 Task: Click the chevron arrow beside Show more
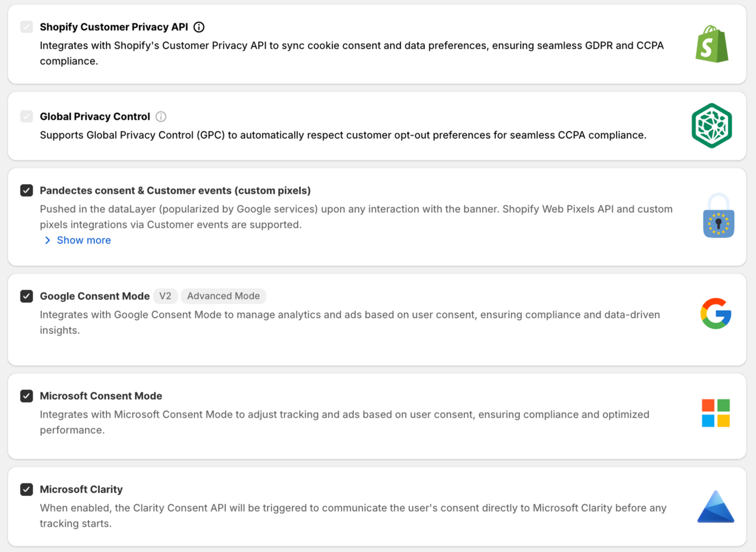click(x=47, y=240)
